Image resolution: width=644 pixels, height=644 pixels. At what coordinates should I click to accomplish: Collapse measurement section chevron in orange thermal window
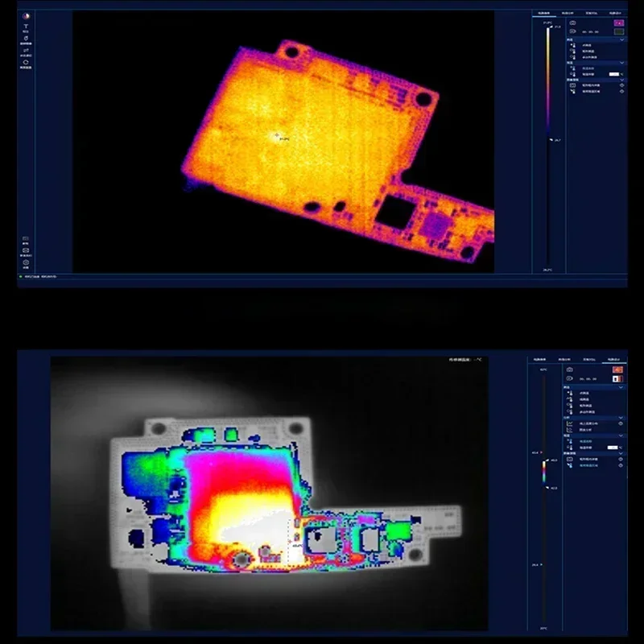[621, 39]
